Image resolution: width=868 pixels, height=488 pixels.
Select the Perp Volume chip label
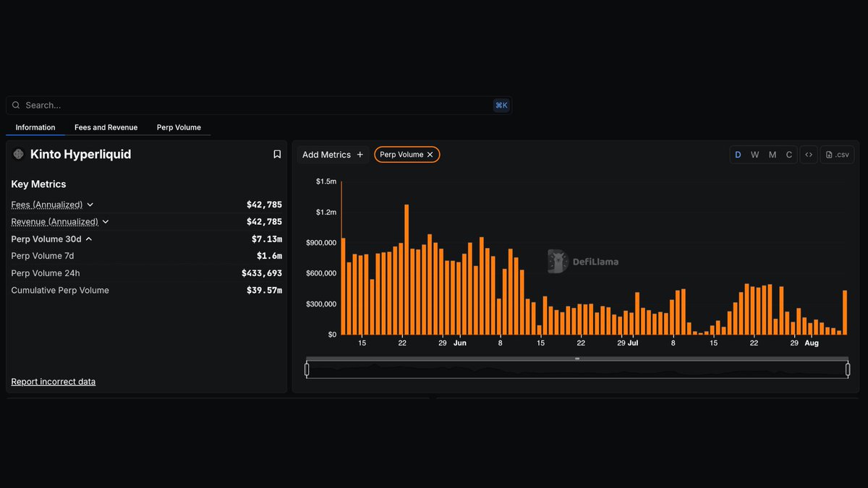click(x=401, y=155)
